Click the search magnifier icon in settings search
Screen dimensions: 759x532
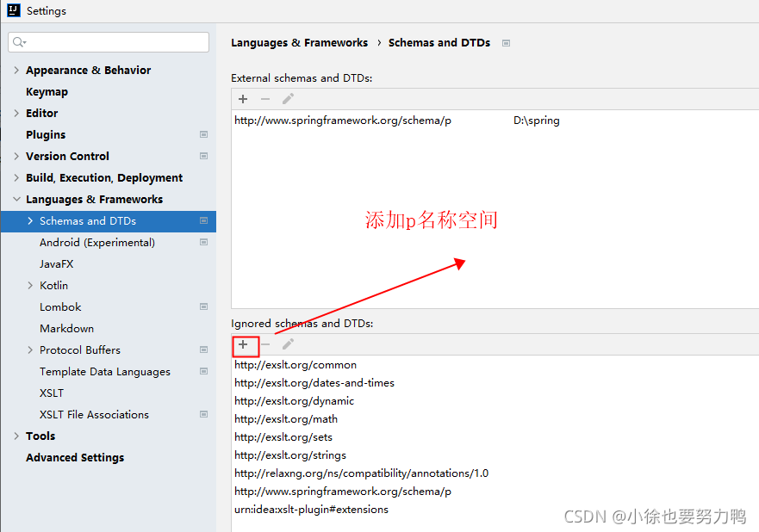[x=18, y=42]
